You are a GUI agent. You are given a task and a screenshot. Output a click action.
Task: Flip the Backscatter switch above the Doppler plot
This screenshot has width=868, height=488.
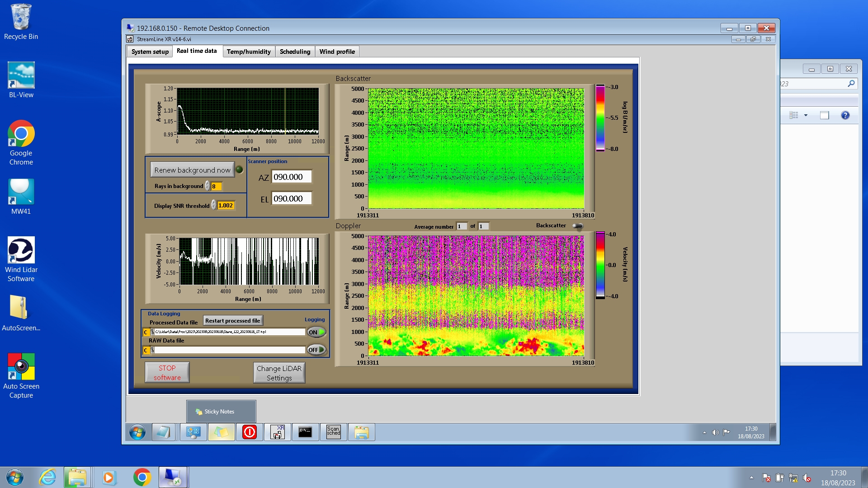[x=578, y=226]
